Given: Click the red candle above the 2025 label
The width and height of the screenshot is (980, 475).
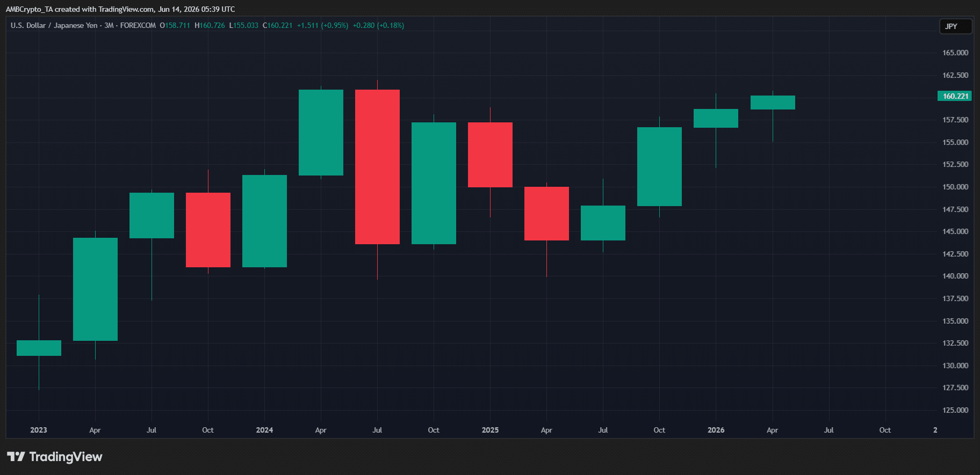Looking at the screenshot, I should 490,155.
